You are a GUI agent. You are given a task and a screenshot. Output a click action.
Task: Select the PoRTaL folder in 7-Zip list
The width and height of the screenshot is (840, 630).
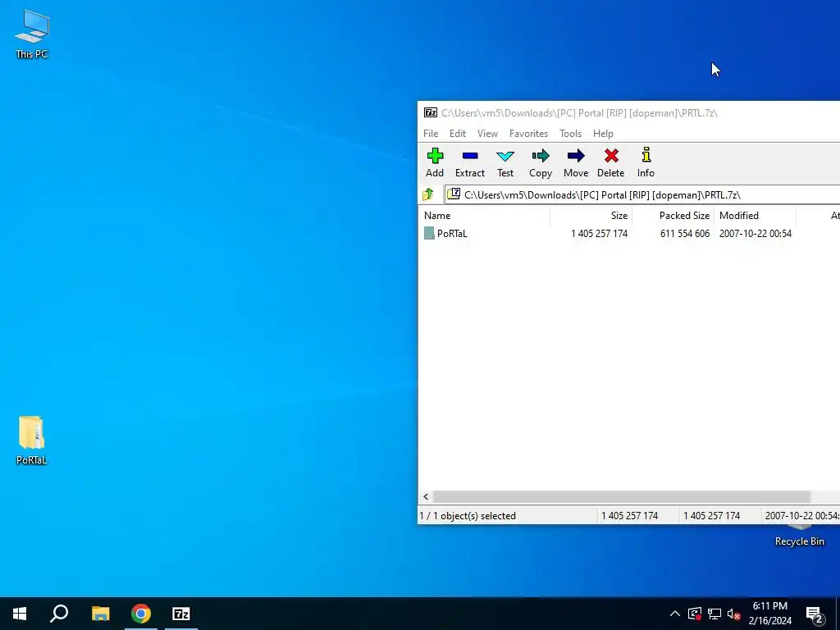[x=445, y=234]
